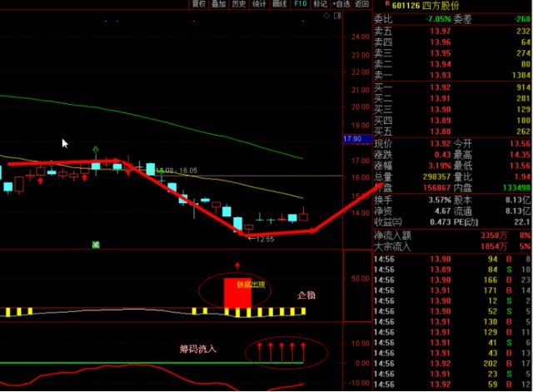Click the 12.55 low price label
The width and height of the screenshot is (533, 392).
(x=261, y=239)
